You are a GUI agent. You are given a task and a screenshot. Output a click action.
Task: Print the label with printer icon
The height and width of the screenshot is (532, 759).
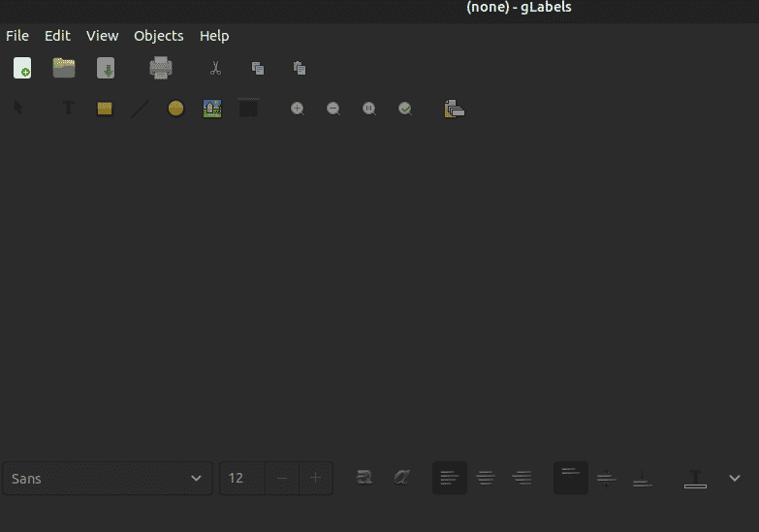(x=161, y=68)
